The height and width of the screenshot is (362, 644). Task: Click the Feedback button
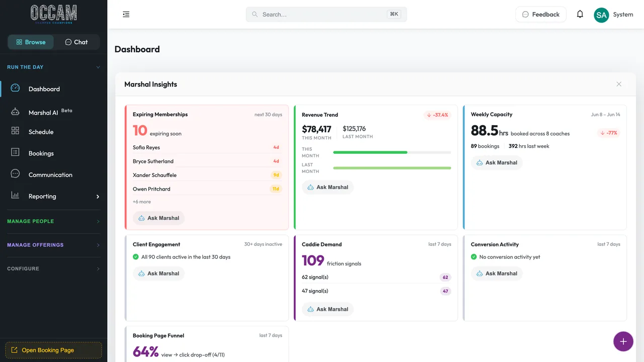(x=541, y=15)
